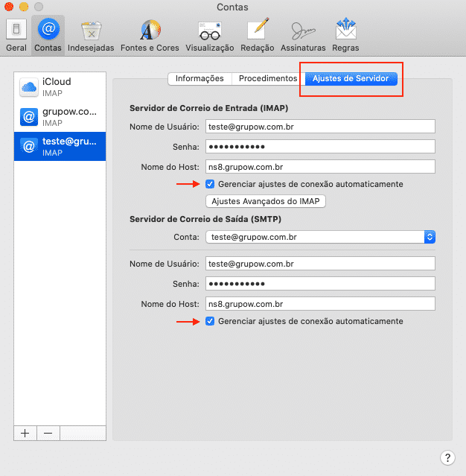Open the Visualização preferences pane

tap(210, 36)
